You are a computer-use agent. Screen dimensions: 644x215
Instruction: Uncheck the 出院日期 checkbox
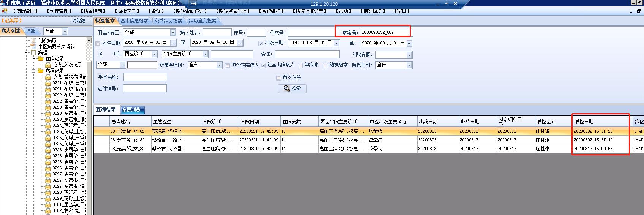(x=261, y=43)
